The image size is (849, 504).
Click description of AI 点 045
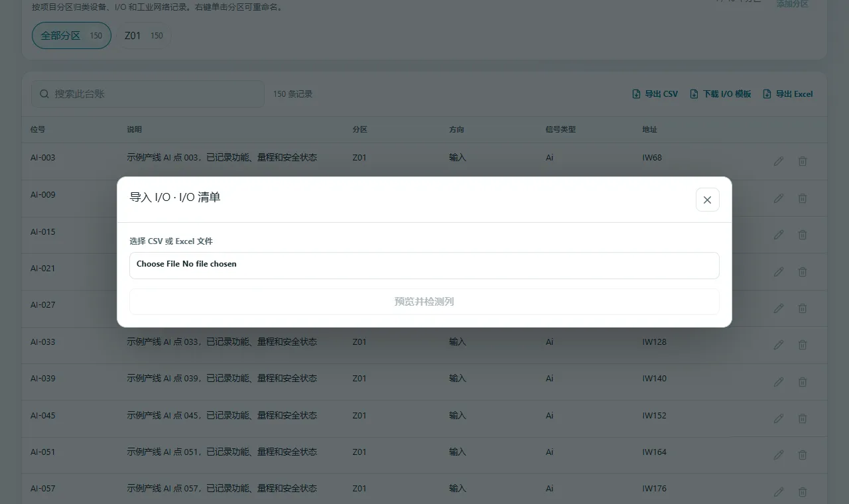(222, 416)
